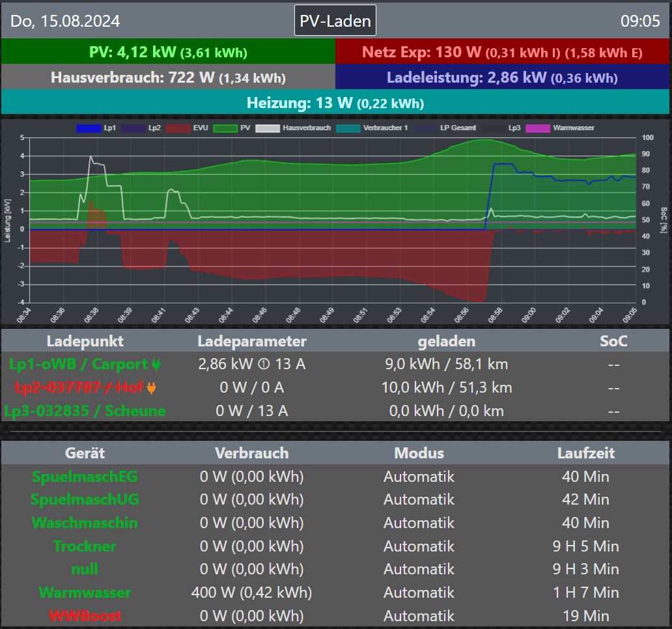Viewport: 672px width, 629px height.
Task: Click the PV: 4,12 kW tile
Action: [168, 51]
